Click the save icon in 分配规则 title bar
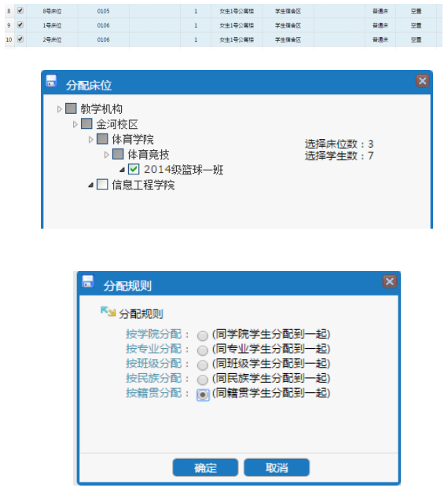The image size is (448, 495). [x=87, y=281]
